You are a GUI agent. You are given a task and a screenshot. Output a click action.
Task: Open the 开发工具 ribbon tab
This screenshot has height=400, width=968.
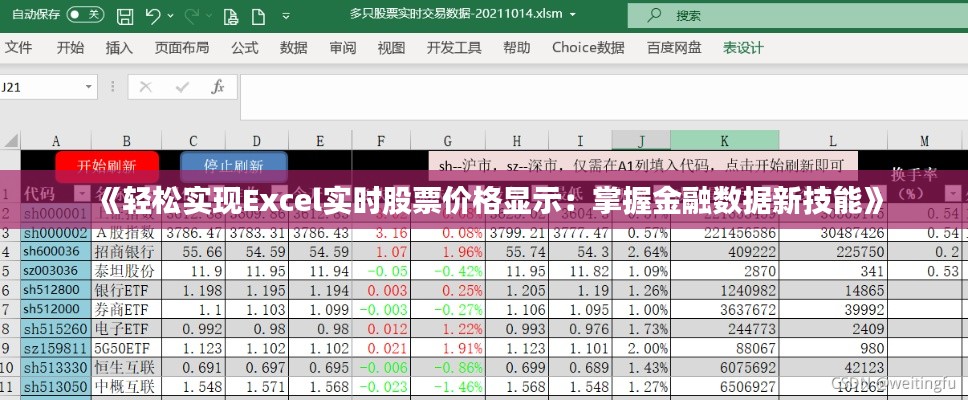[453, 47]
